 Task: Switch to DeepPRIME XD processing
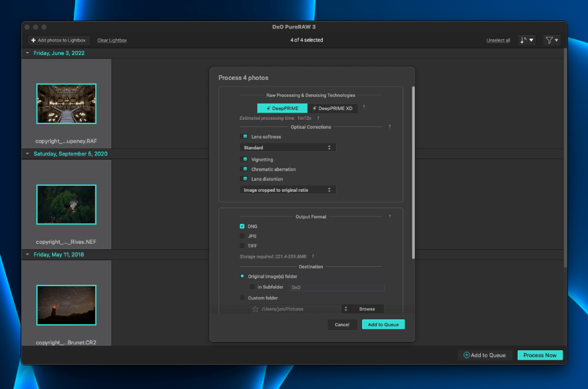coord(332,108)
